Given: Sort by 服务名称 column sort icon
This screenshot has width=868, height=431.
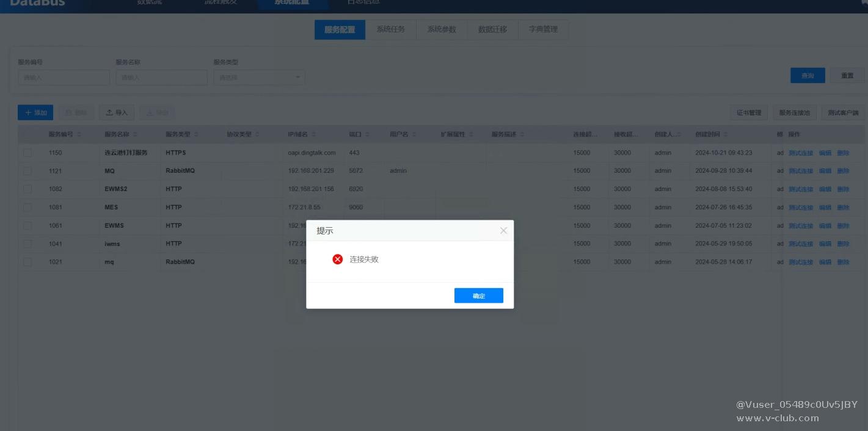Looking at the screenshot, I should [135, 134].
